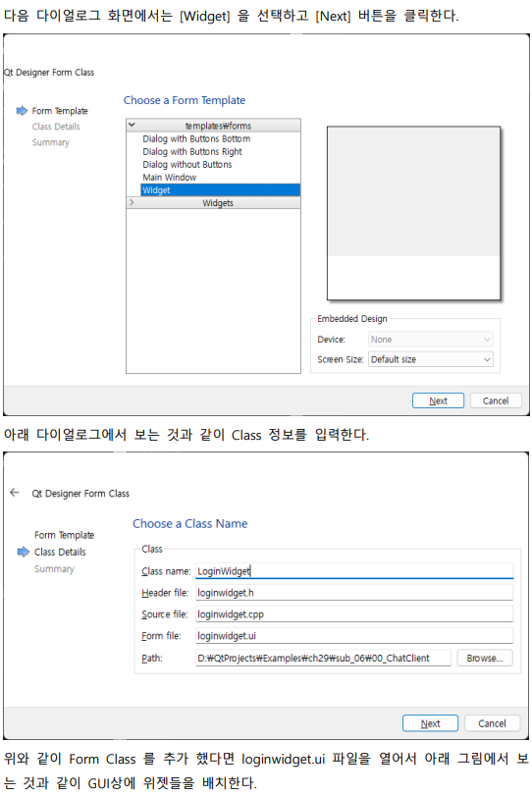The width and height of the screenshot is (532, 796).
Task: Click the 'Choose a Form Template' heading
Action: click(185, 100)
